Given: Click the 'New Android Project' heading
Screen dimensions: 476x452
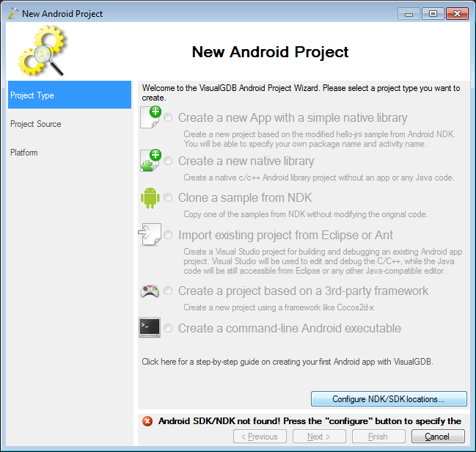Looking at the screenshot, I should pyautogui.click(x=270, y=51).
